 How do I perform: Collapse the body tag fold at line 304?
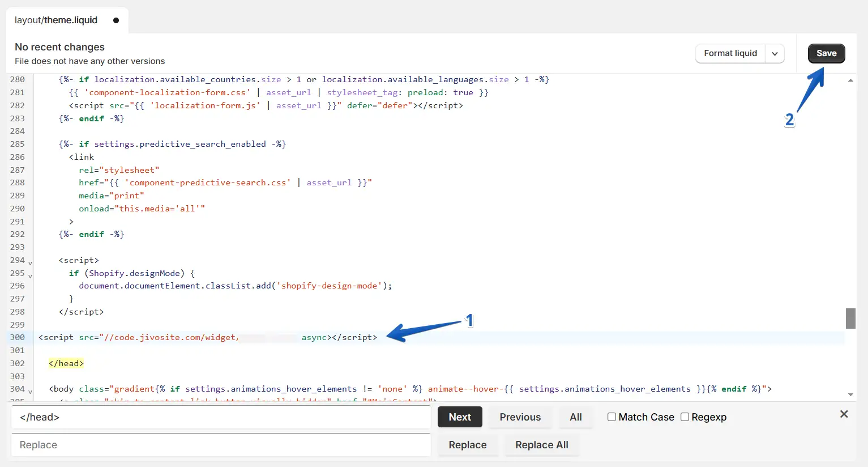point(30,392)
